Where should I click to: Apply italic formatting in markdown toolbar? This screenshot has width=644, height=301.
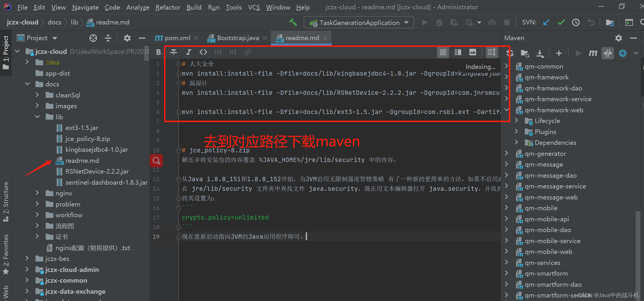(188, 52)
